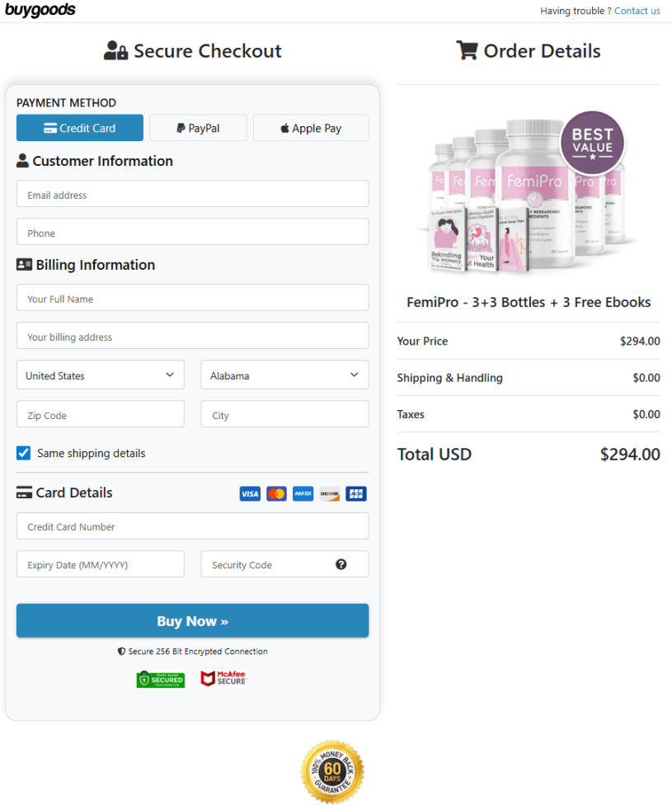Click the Mastercard logo icon

pos(277,494)
